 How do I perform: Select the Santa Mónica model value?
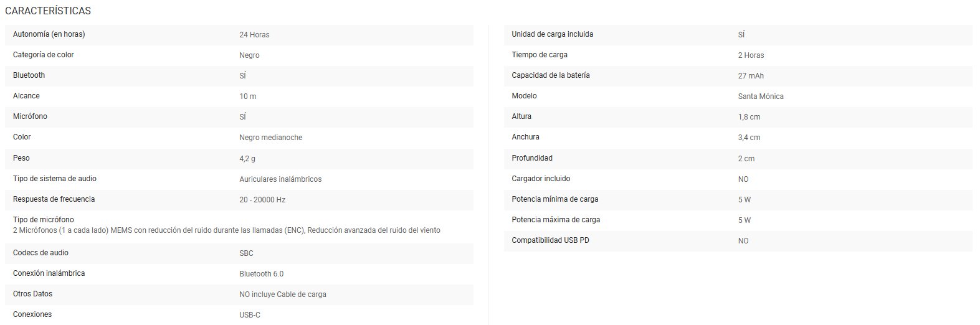pos(761,97)
